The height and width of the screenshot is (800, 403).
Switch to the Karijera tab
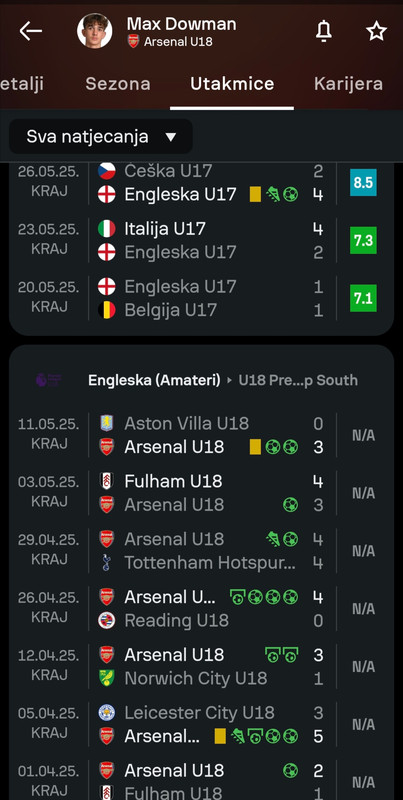348,84
